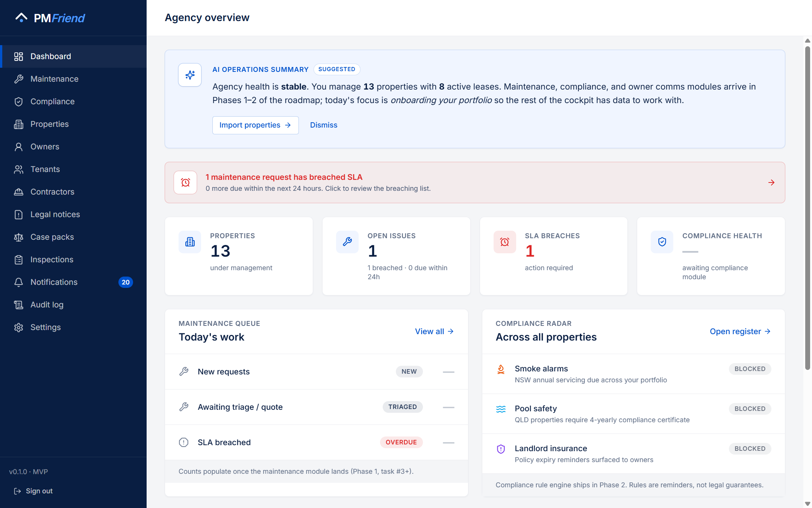Click Sign out text
Image resolution: width=812 pixels, height=508 pixels.
(39, 491)
